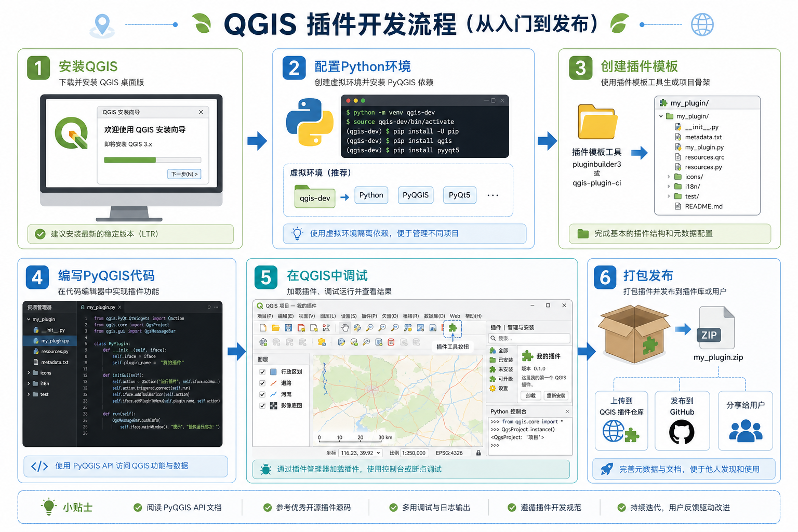The image size is (798, 532).
Task: Click the 比例 1:250,000 scale field
Action: [x=414, y=453]
